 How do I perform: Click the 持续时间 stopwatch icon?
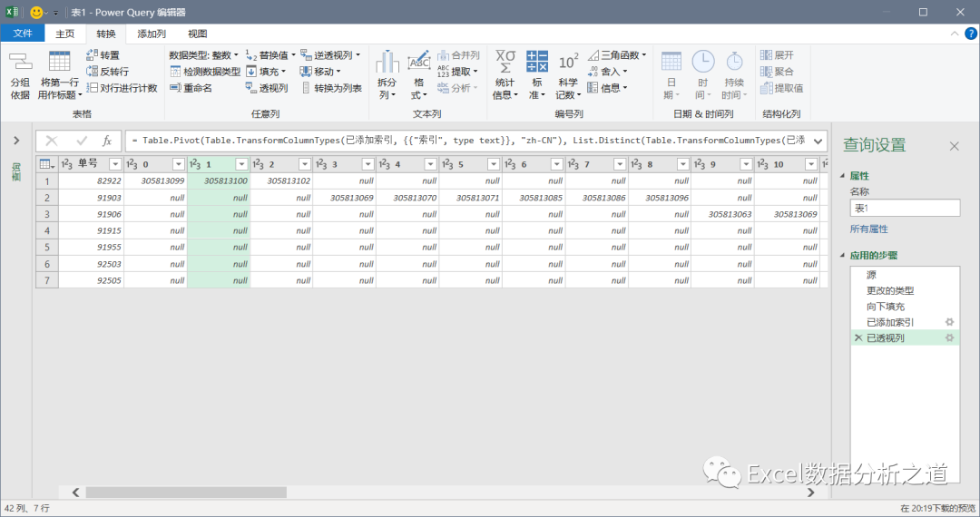[734, 62]
